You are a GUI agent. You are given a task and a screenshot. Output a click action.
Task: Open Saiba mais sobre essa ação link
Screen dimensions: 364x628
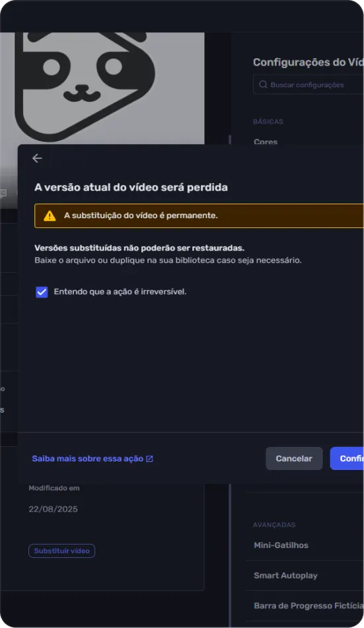click(x=88, y=459)
